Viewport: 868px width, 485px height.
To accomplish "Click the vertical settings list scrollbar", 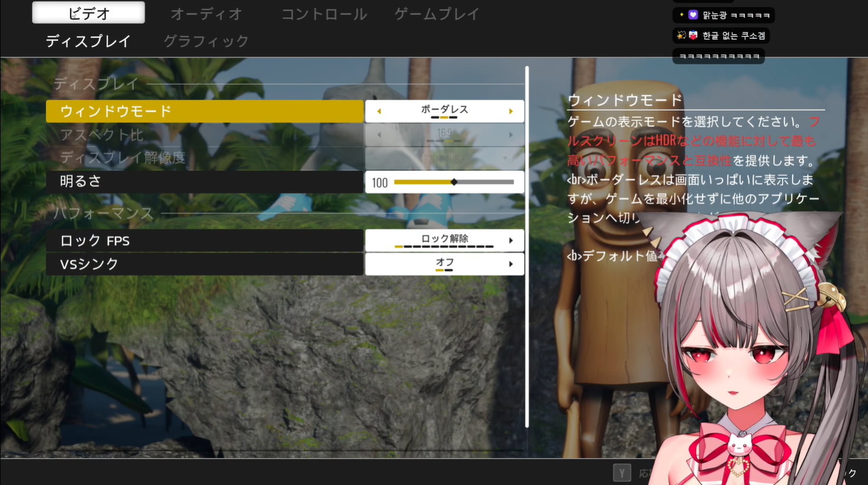I will [526, 246].
